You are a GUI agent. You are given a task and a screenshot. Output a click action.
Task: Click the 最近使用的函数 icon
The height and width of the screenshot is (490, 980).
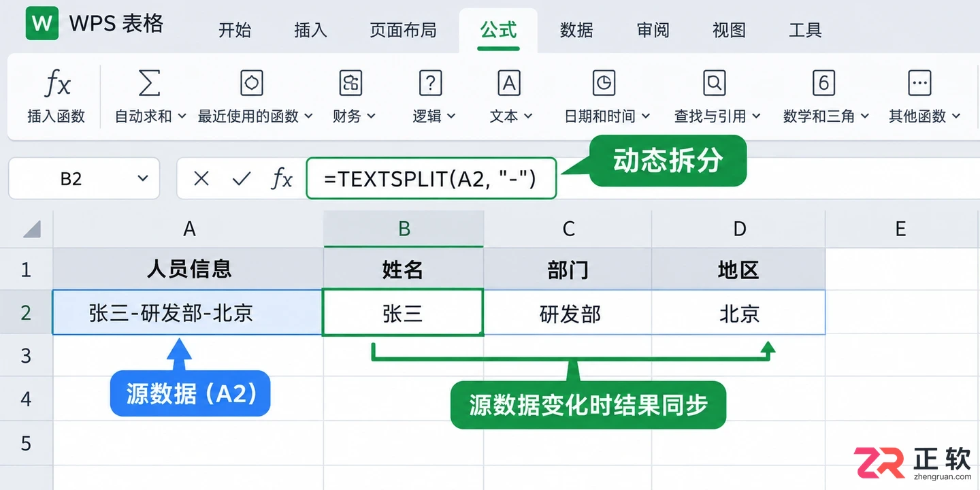pos(252,83)
